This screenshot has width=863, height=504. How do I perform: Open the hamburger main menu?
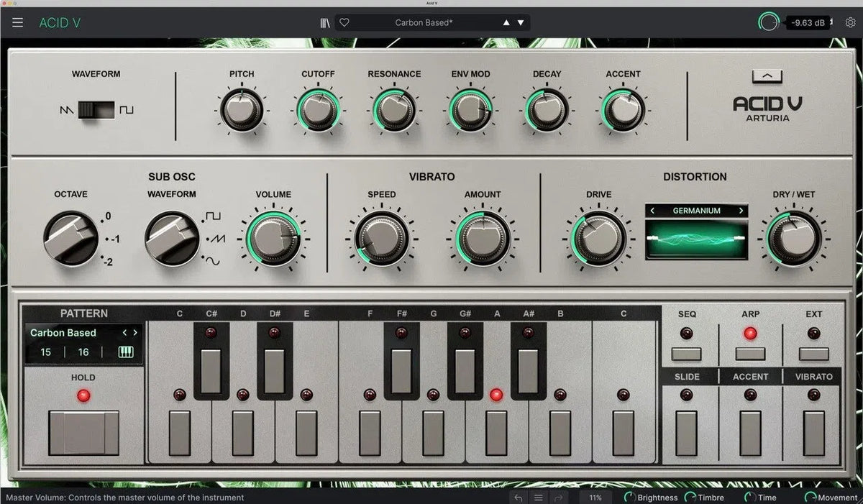click(17, 22)
